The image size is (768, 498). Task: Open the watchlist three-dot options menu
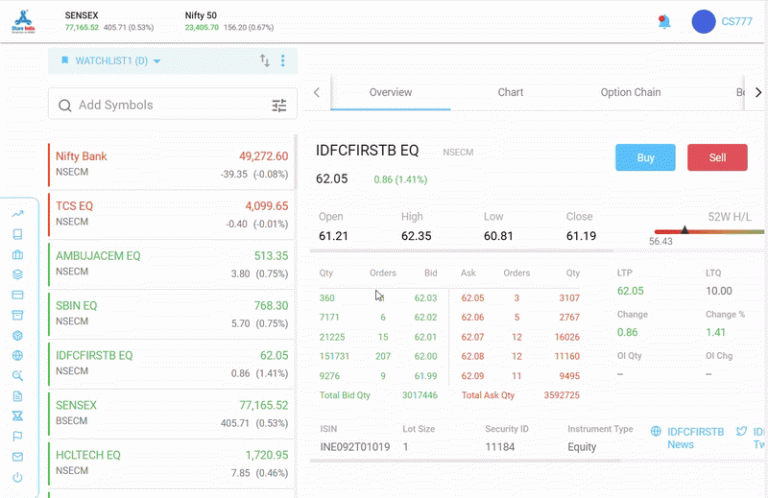[283, 61]
